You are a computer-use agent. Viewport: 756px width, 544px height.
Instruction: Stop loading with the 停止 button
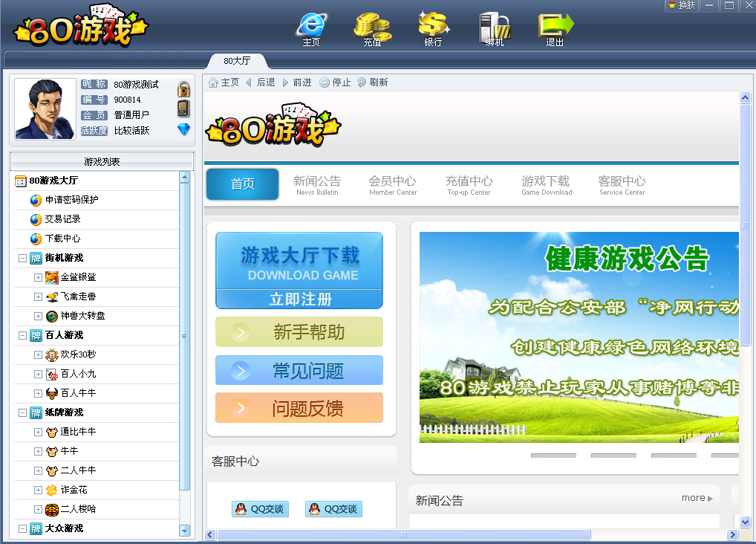tap(335, 82)
